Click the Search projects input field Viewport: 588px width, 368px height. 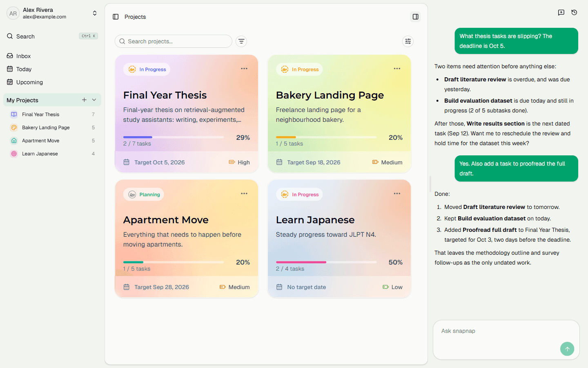tap(174, 41)
